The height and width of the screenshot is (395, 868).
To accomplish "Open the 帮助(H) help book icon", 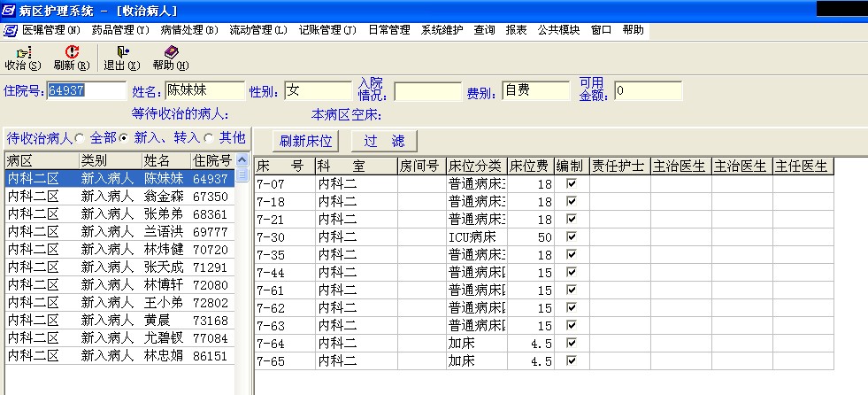I will point(171,52).
